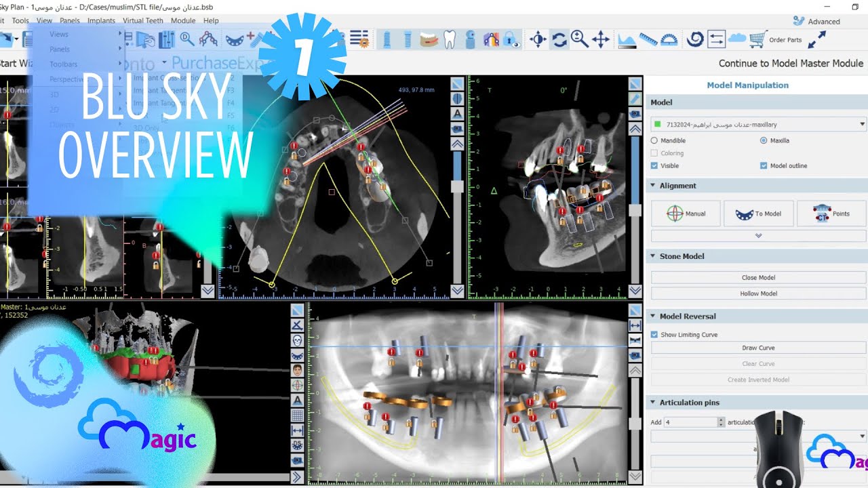868x488 pixels.
Task: Click the articulation pins Add number field
Action: pos(690,422)
